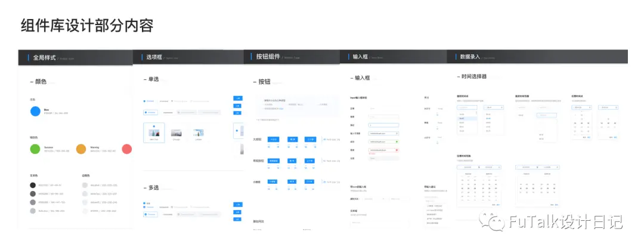Pick the red swatch beside Warning
Viewport: 644px width, 250px height.
tap(128, 149)
